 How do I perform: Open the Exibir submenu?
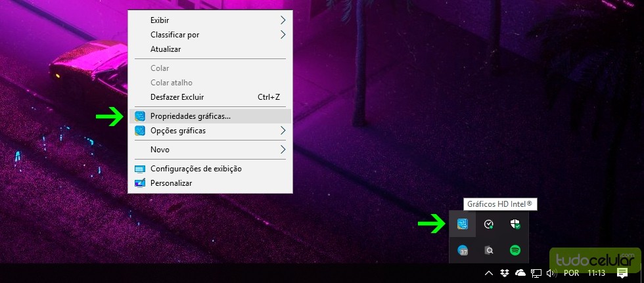click(x=210, y=20)
